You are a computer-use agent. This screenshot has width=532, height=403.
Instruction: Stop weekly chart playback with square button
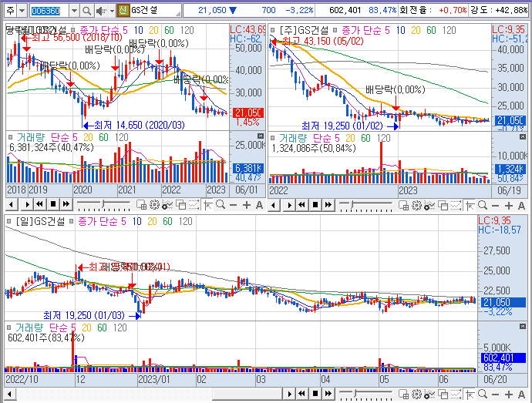click(x=315, y=205)
